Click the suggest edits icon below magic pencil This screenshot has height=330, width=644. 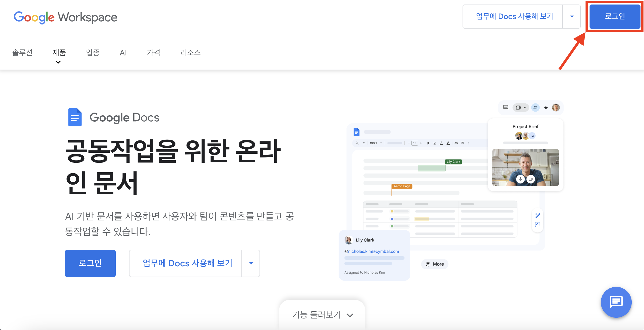point(537,224)
